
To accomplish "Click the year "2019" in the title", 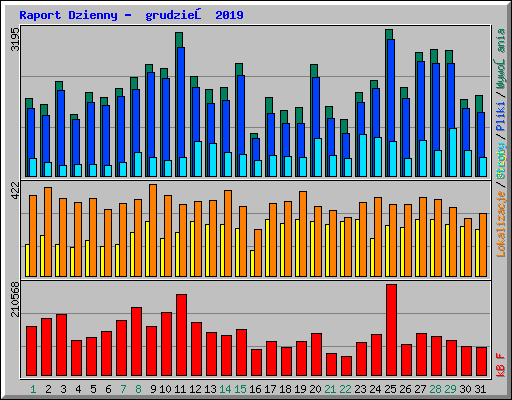I will click(x=229, y=15).
